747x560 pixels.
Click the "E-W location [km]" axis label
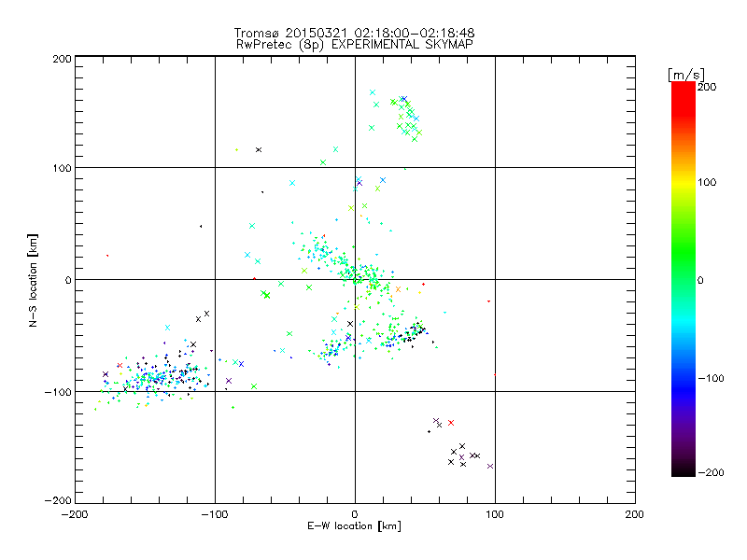(354, 526)
